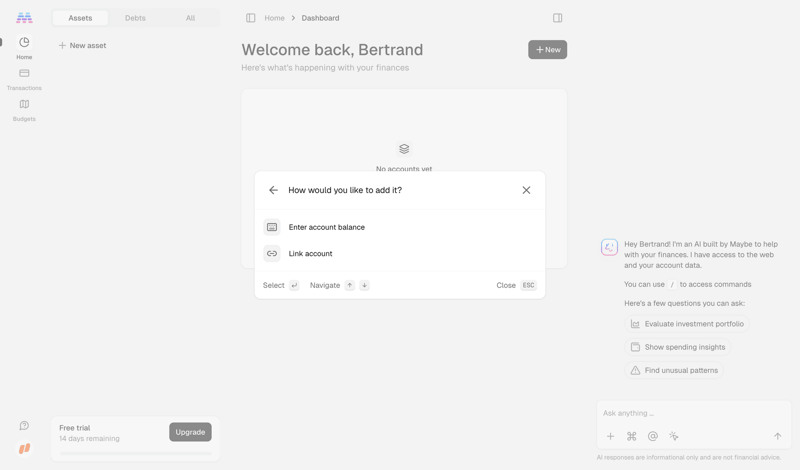Click the Navigate up arrow key
Screen dimensions: 800x470
(349, 285)
